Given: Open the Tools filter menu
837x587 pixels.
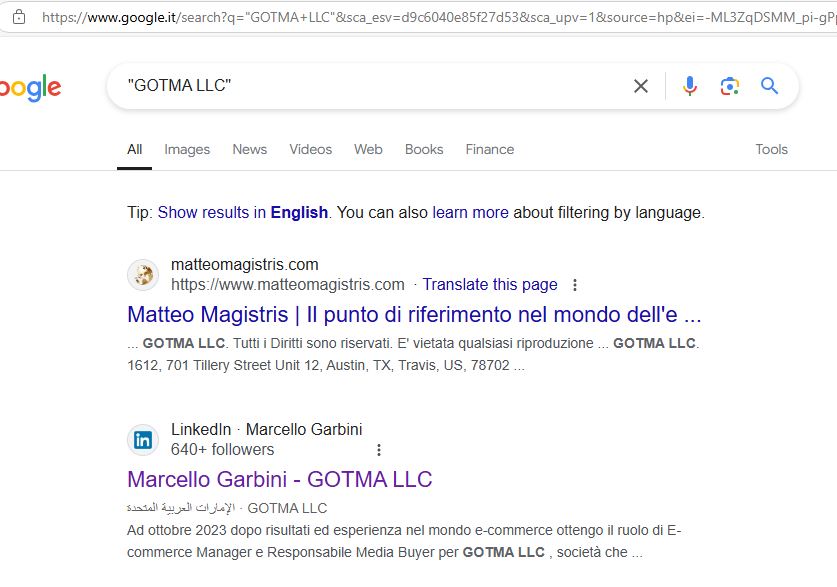Looking at the screenshot, I should 771,149.
